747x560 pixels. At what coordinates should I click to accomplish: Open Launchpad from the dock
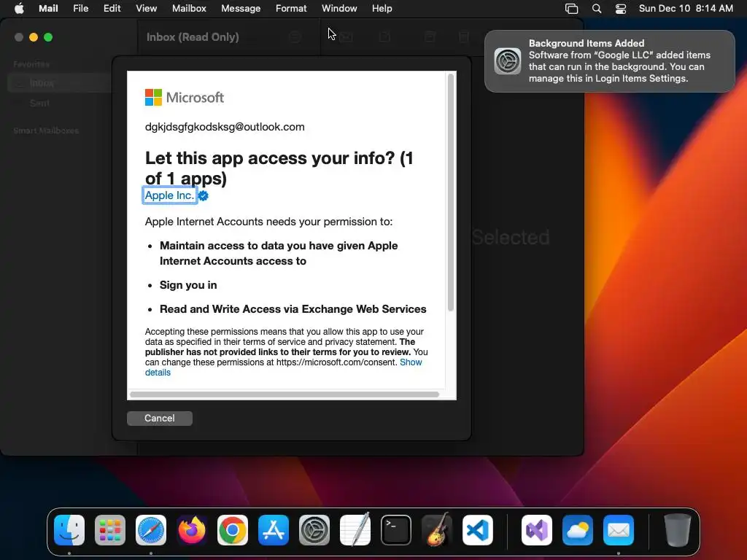[x=110, y=530]
